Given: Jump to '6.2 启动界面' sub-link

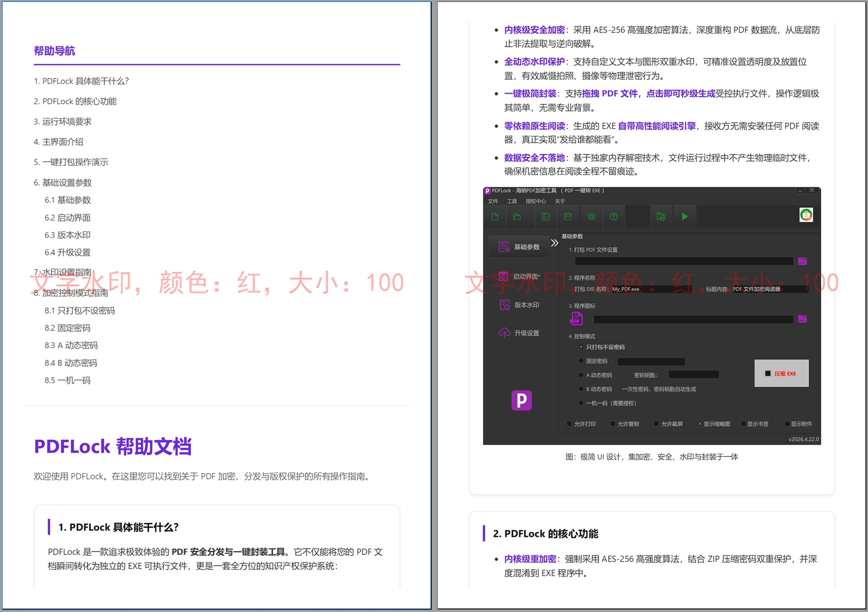Looking at the screenshot, I should click(x=67, y=218).
